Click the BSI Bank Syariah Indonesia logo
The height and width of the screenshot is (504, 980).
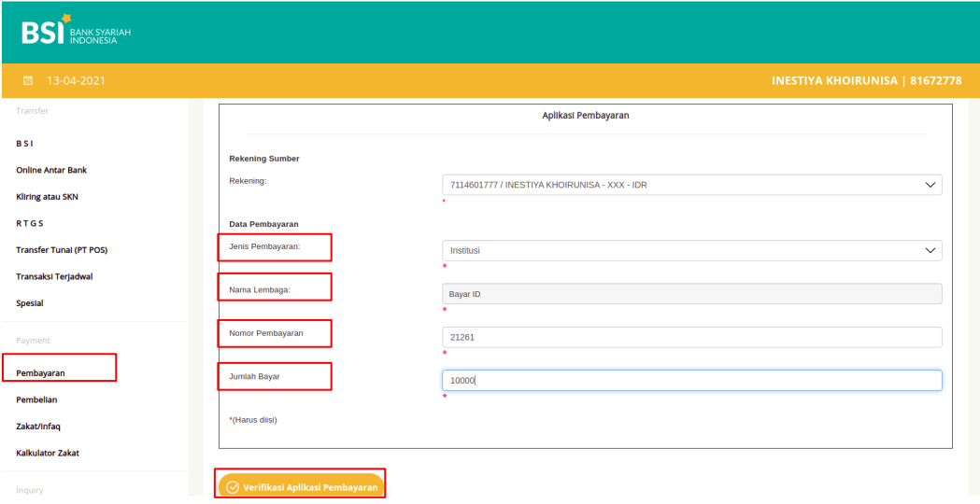tap(76, 32)
